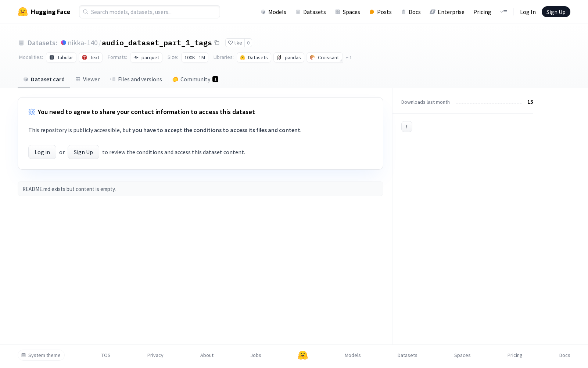Click the nikka-140 user avatar
Screen dimensions: 588x368
pyautogui.click(x=64, y=43)
